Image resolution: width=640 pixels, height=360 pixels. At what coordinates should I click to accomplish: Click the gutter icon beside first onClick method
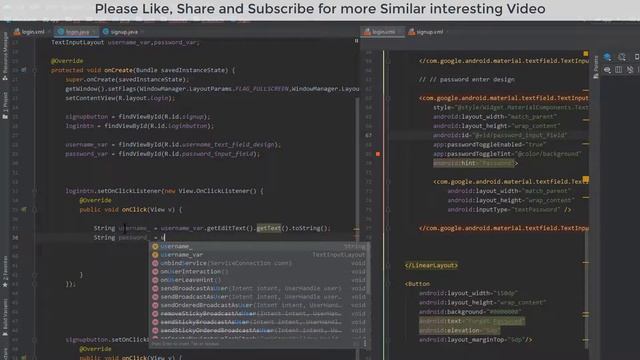(24, 209)
